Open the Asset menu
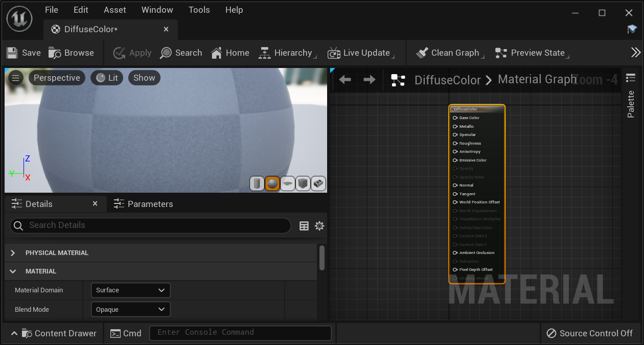Viewport: 644px width, 345px height. 115,10
